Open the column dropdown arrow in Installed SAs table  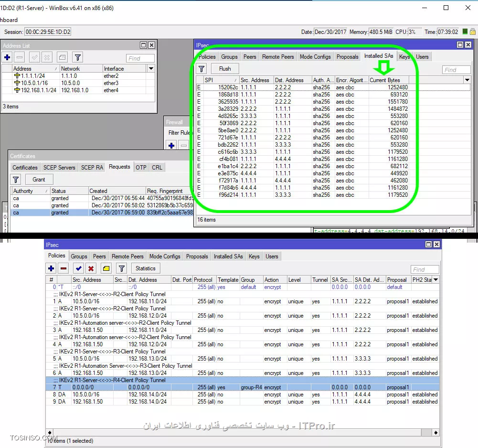[467, 80]
